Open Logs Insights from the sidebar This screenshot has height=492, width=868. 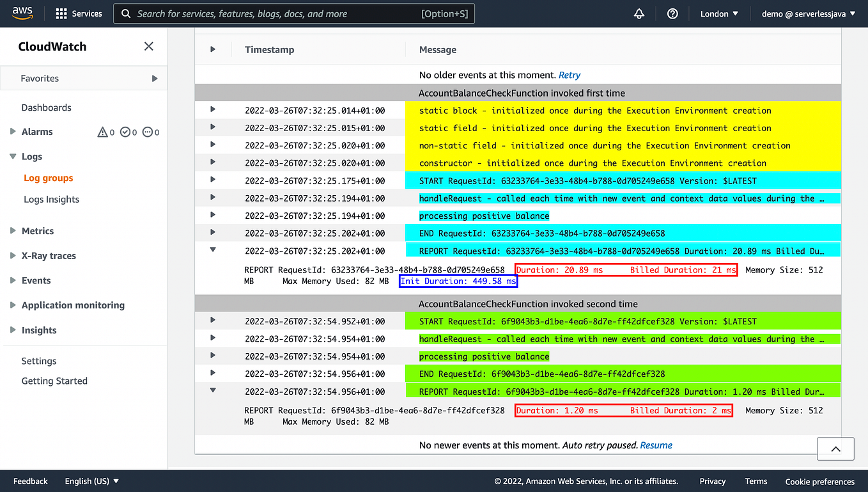53,199
